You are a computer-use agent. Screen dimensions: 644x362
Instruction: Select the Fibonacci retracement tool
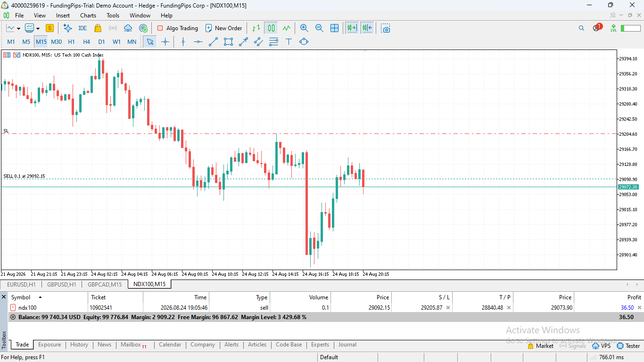tap(273, 41)
